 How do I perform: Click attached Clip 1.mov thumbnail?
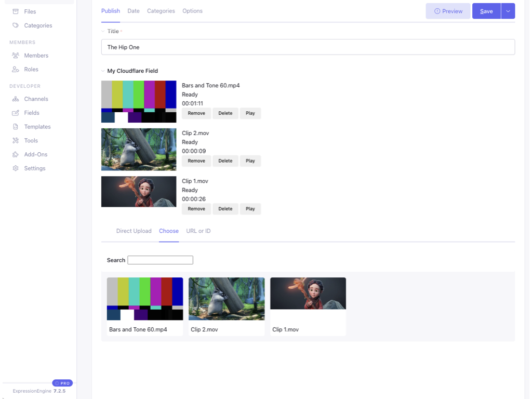click(x=139, y=191)
